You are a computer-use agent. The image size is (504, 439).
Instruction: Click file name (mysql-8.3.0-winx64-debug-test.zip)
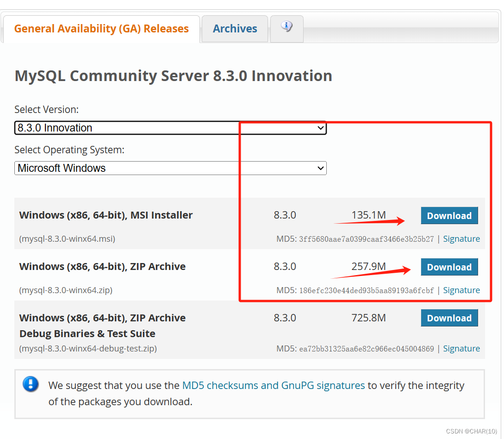coord(88,349)
